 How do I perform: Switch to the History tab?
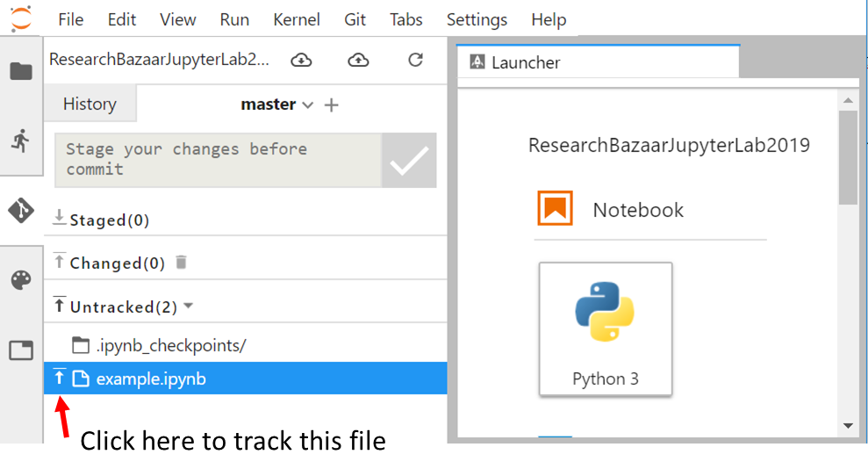[90, 104]
